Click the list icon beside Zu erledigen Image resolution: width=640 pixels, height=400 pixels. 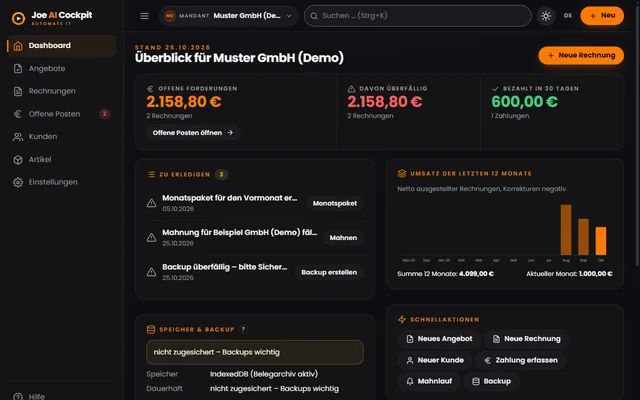click(x=151, y=175)
